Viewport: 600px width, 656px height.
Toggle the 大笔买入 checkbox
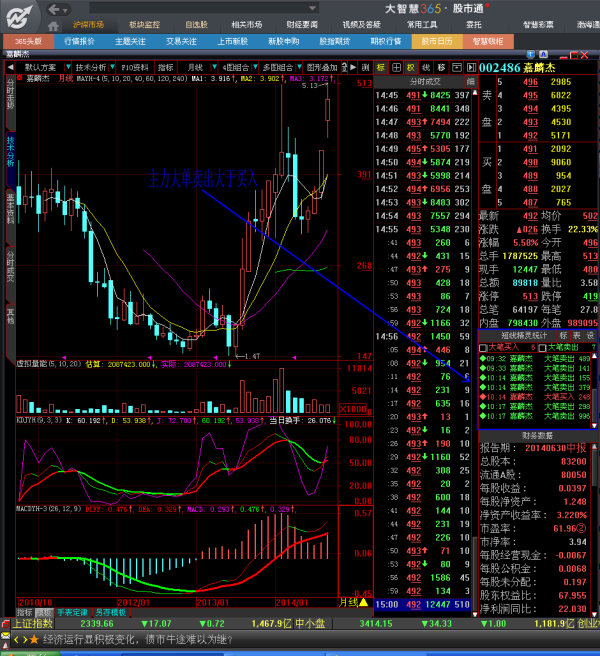tap(484, 347)
